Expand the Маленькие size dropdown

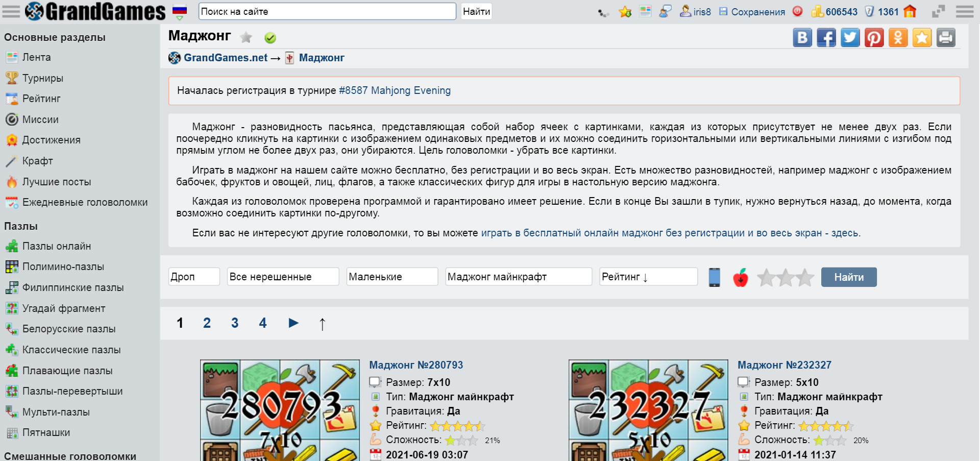(x=392, y=277)
